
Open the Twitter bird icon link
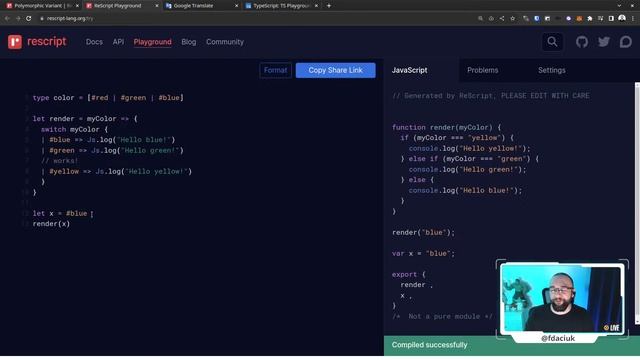tap(604, 42)
